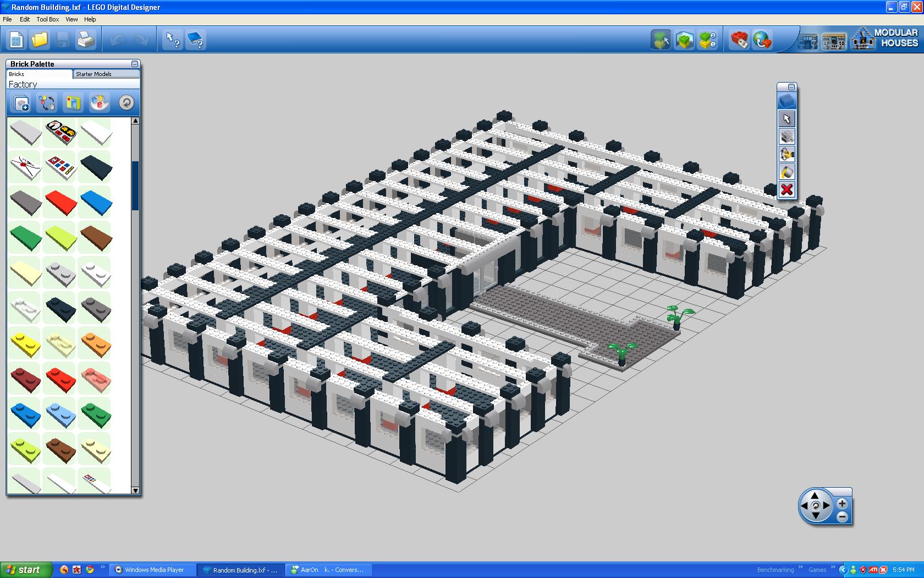
Task: Open the Tool Box menu
Action: point(48,19)
